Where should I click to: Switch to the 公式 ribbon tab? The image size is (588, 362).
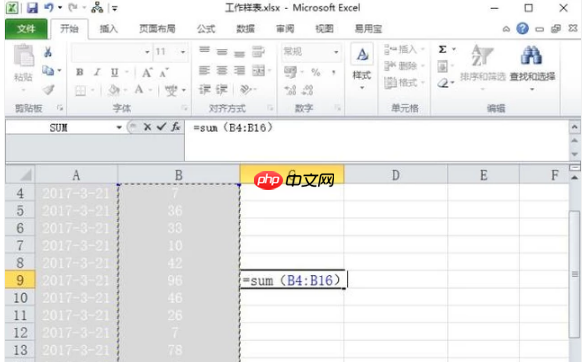pos(206,29)
